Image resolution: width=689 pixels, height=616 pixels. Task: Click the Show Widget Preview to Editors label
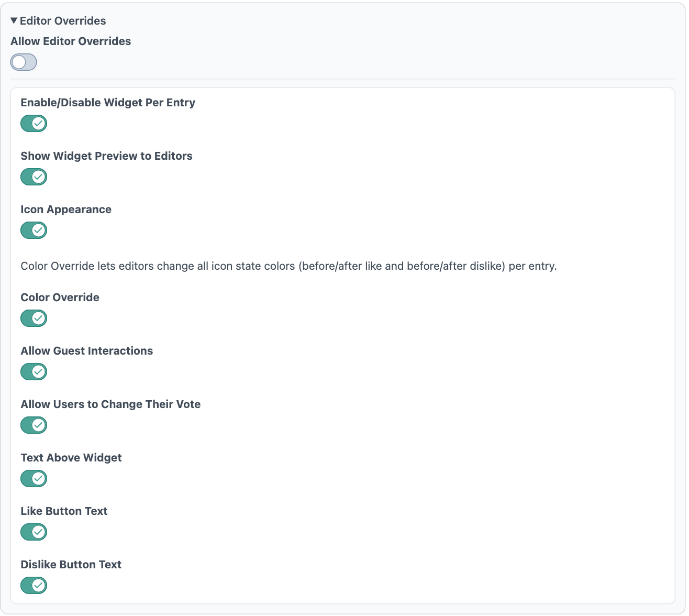pyautogui.click(x=106, y=156)
